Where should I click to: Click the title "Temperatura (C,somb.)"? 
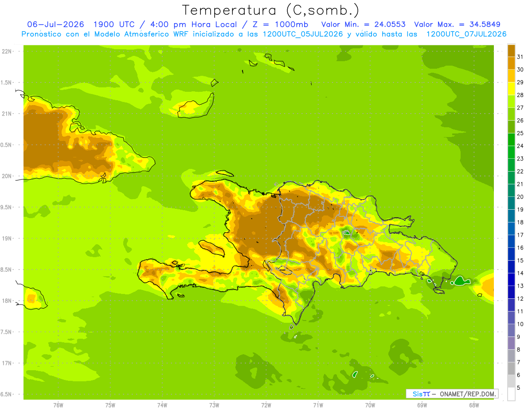[271, 10]
